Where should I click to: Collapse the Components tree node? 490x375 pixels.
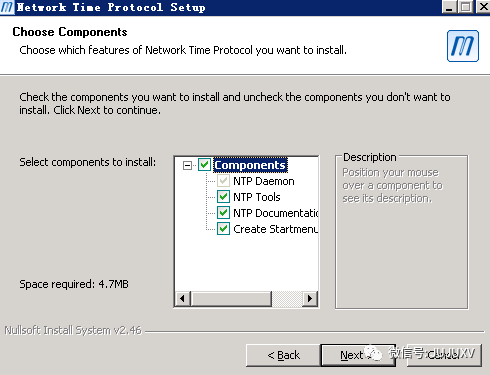tap(188, 165)
